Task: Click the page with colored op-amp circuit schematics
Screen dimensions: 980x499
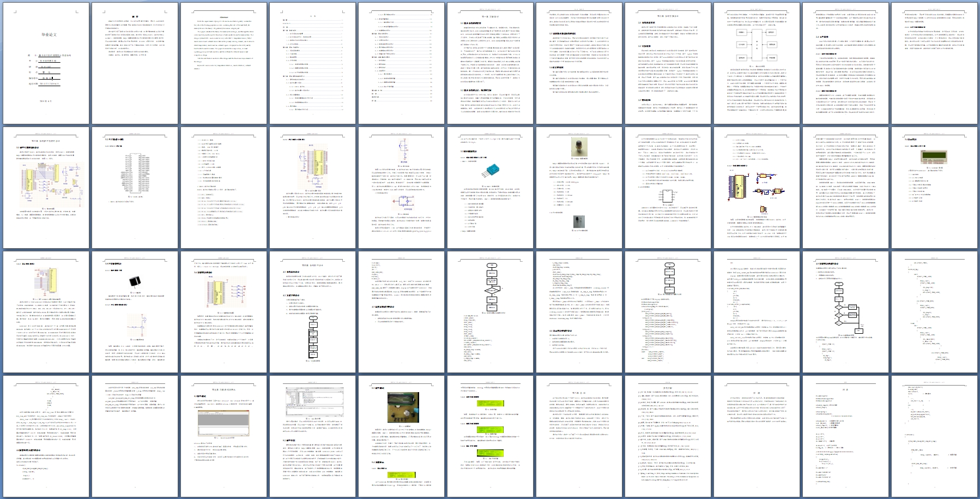Action: (757, 187)
